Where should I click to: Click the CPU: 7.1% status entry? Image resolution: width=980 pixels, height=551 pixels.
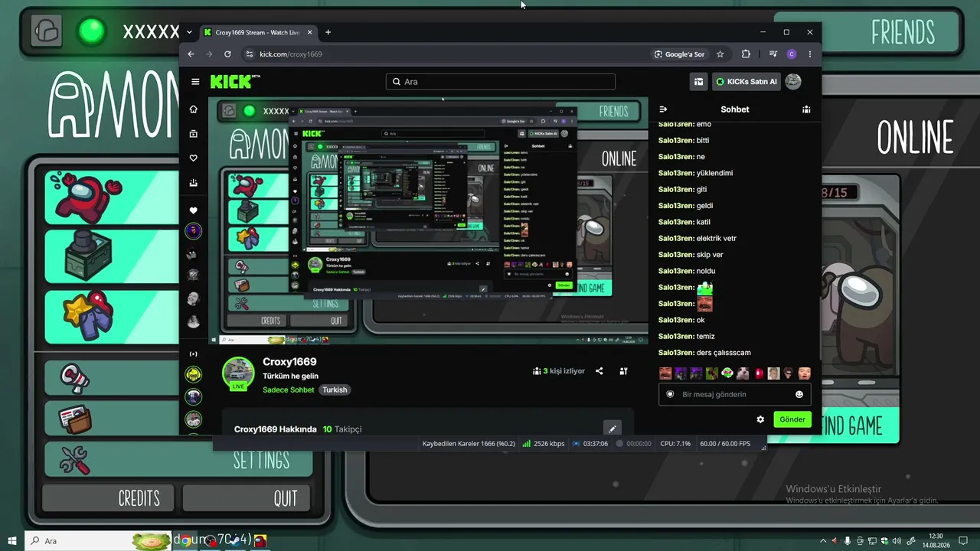pos(675,444)
